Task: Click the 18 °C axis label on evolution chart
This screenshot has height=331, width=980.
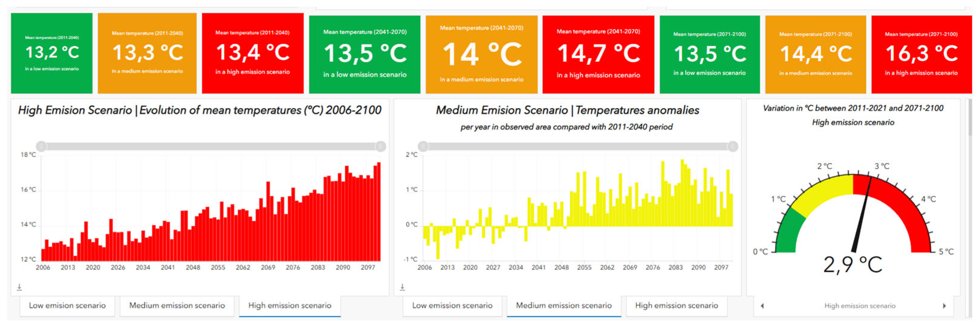Action: click(28, 155)
